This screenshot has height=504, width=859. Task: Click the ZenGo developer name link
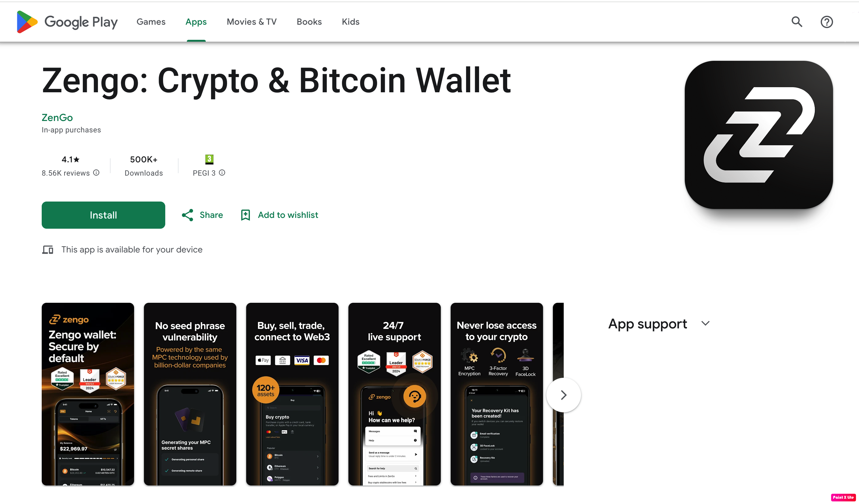tap(57, 118)
